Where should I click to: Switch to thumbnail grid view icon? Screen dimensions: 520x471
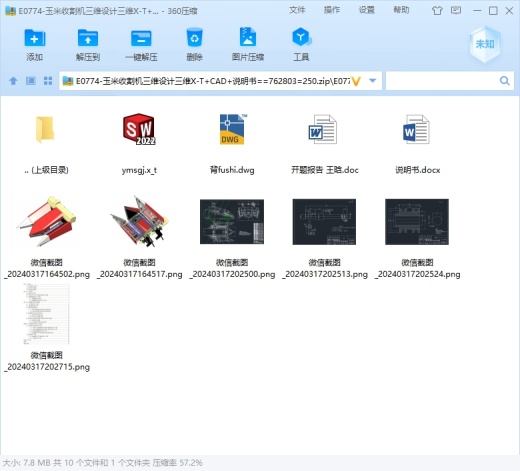click(48, 81)
